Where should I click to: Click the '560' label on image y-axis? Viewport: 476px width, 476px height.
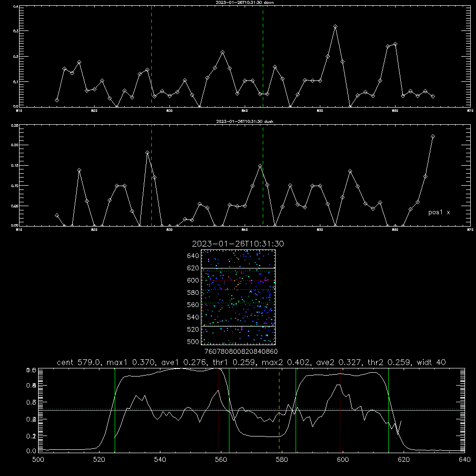(x=193, y=305)
